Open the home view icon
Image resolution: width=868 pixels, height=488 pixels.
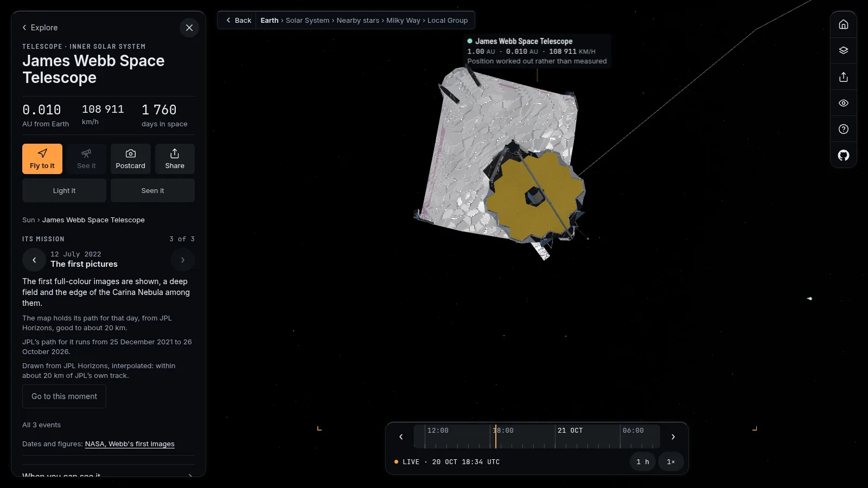click(844, 24)
